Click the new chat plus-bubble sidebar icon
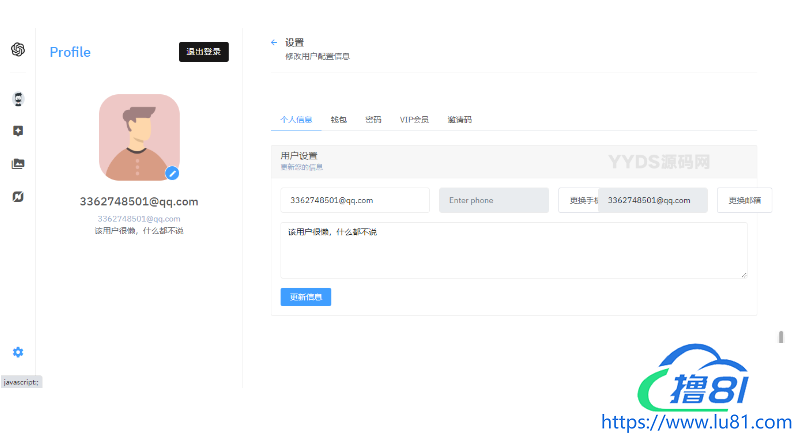This screenshot has width=797, height=433. click(x=18, y=131)
